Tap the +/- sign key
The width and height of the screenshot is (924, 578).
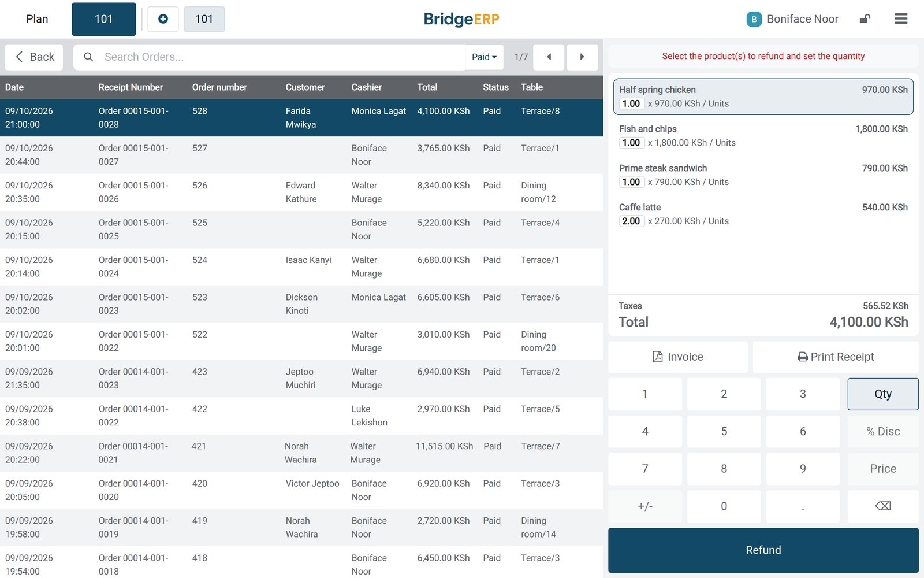pos(645,506)
